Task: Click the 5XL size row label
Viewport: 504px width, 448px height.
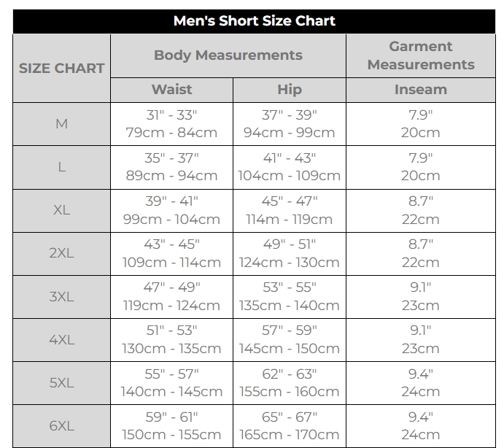Action: click(x=62, y=383)
